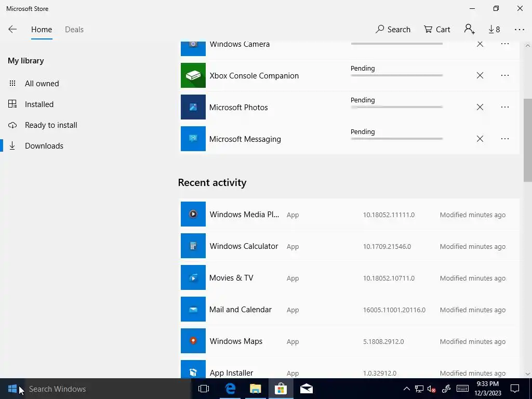The image size is (532, 399).
Task: Go back using the back arrow
Action: tap(12, 29)
